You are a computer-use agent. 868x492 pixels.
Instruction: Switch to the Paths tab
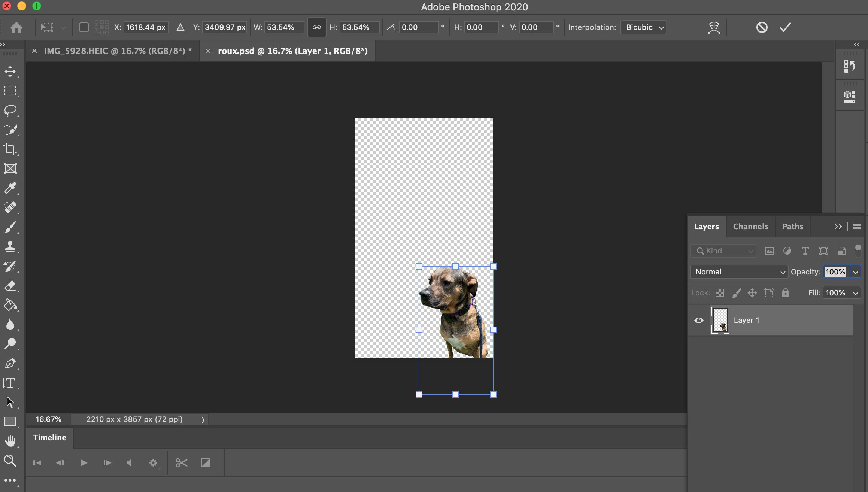793,227
